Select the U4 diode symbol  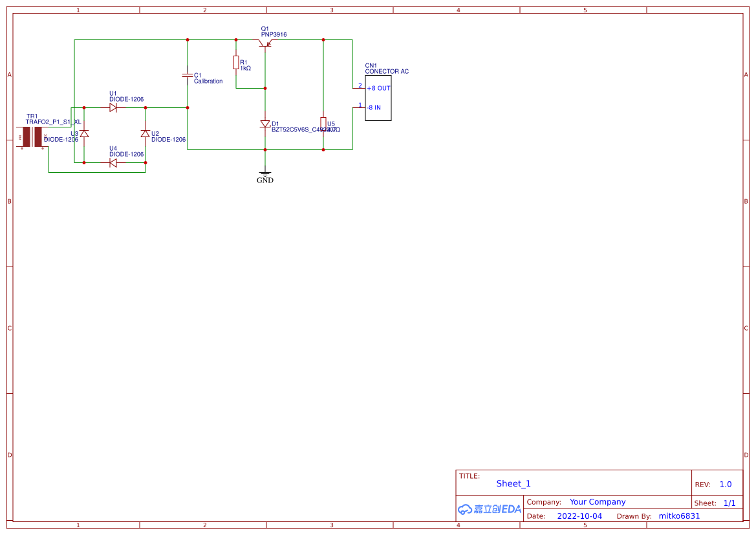pyautogui.click(x=113, y=163)
